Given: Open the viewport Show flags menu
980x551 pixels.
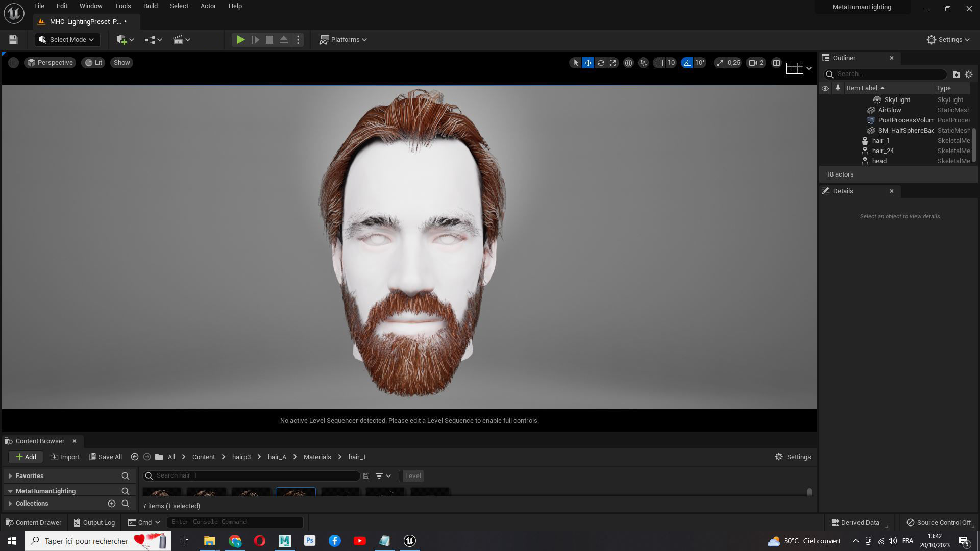Looking at the screenshot, I should [121, 63].
